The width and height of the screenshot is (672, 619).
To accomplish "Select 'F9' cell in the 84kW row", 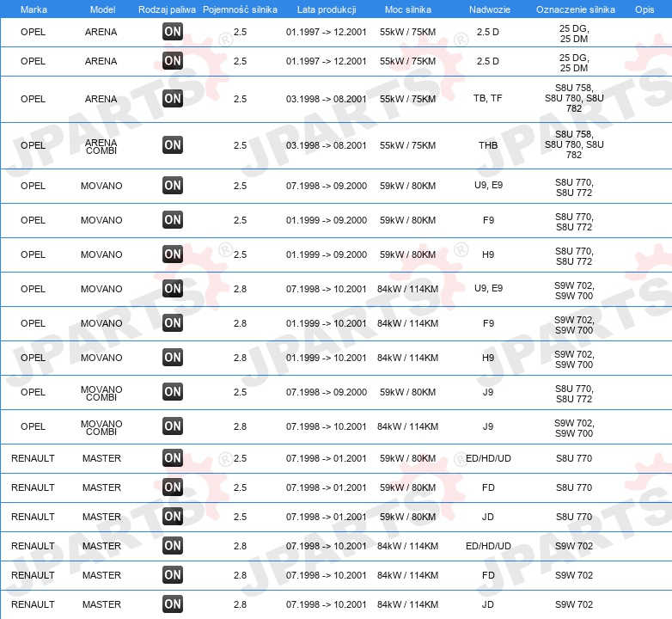I will (x=489, y=323).
